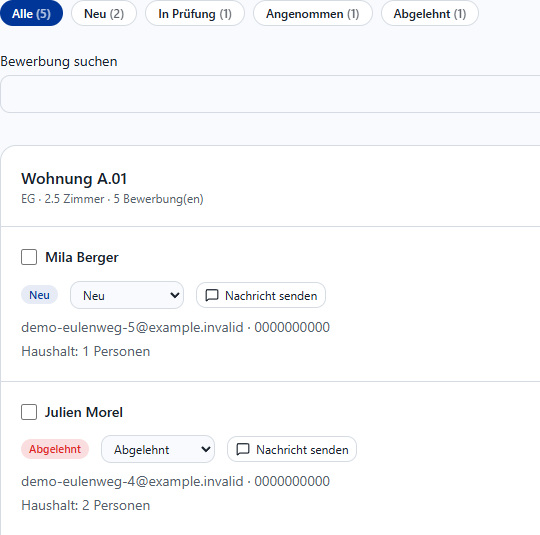Click the text Haushalt: 1 Personen
Image resolution: width=540 pixels, height=535 pixels.
pyautogui.click(x=85, y=351)
